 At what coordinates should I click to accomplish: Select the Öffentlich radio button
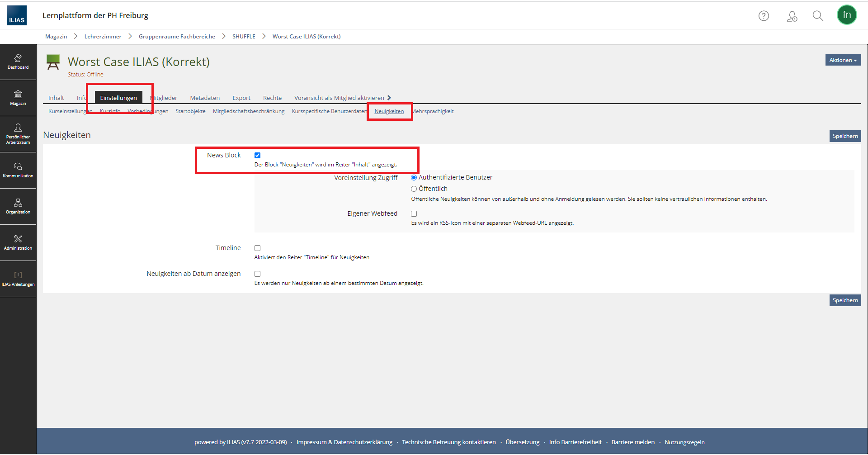tap(414, 189)
